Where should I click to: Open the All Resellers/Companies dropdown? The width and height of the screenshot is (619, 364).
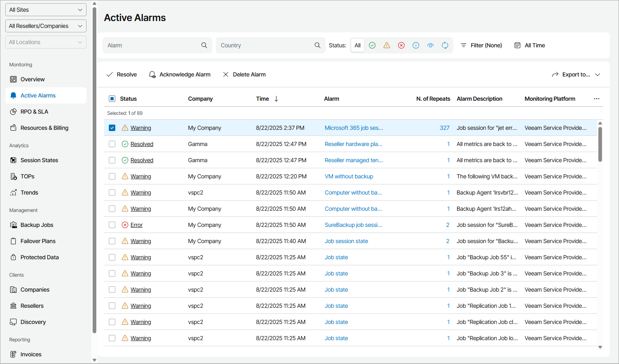(x=46, y=26)
